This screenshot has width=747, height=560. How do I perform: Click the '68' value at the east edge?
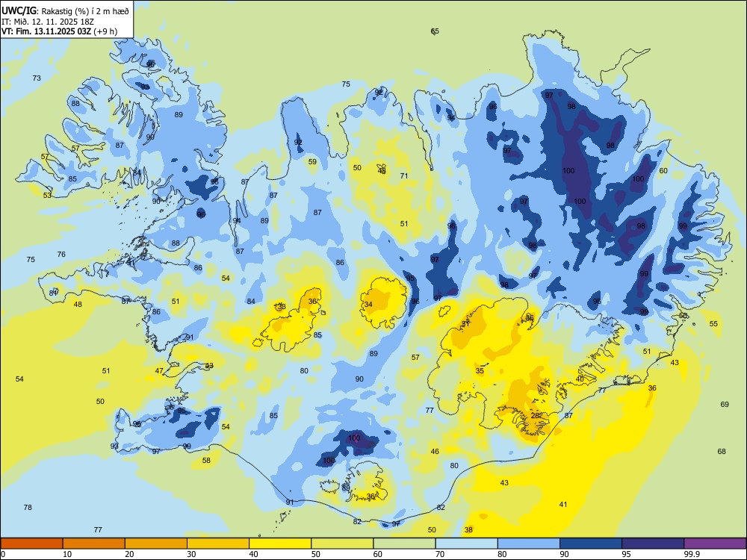(x=722, y=452)
